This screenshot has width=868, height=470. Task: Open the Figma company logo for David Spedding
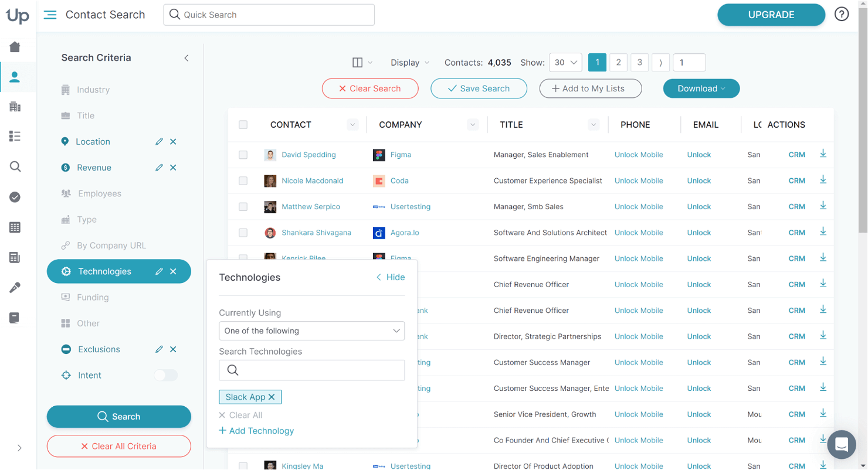click(x=379, y=155)
